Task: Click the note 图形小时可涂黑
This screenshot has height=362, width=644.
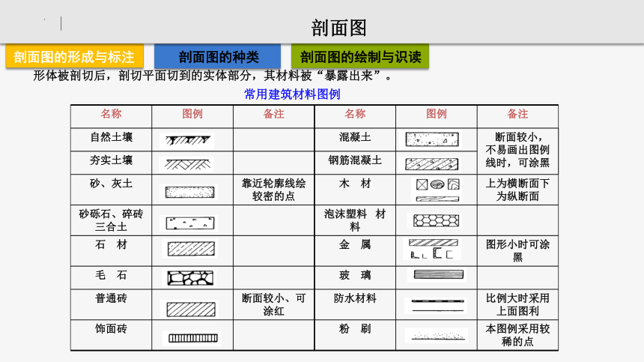Action: pos(517,250)
